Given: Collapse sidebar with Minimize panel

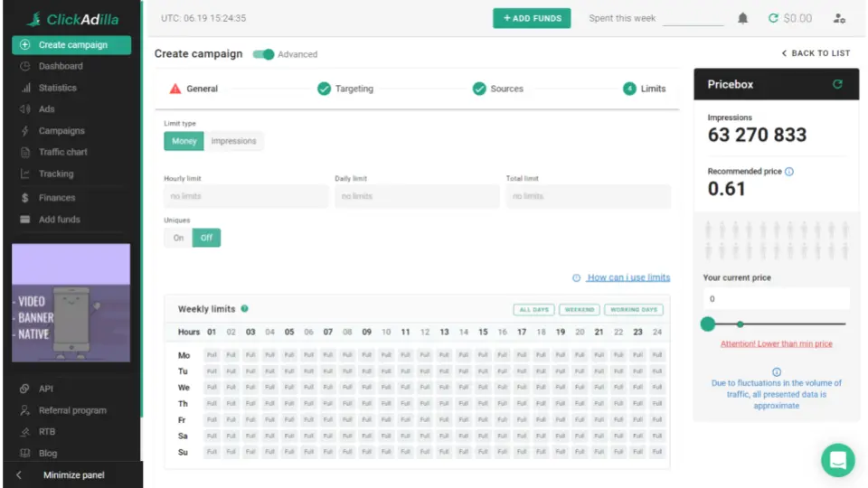Looking at the screenshot, I should (x=72, y=475).
